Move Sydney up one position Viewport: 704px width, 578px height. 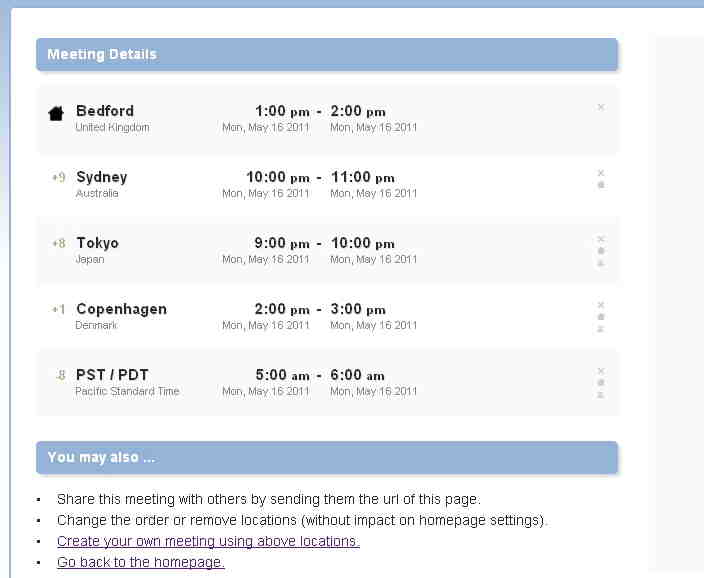[600, 185]
